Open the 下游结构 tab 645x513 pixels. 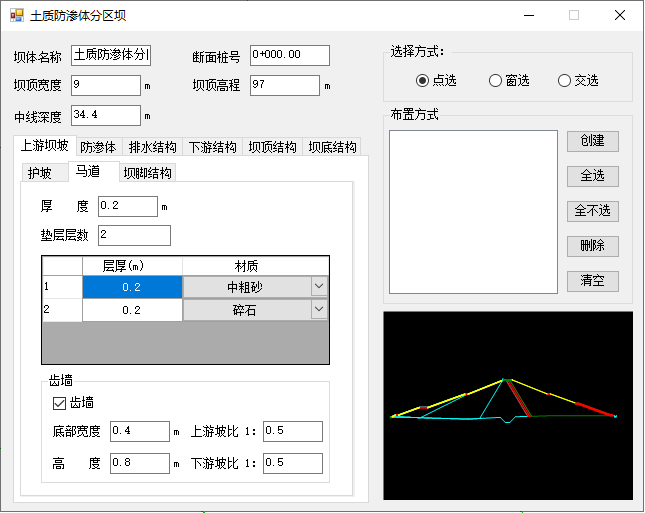(213, 147)
